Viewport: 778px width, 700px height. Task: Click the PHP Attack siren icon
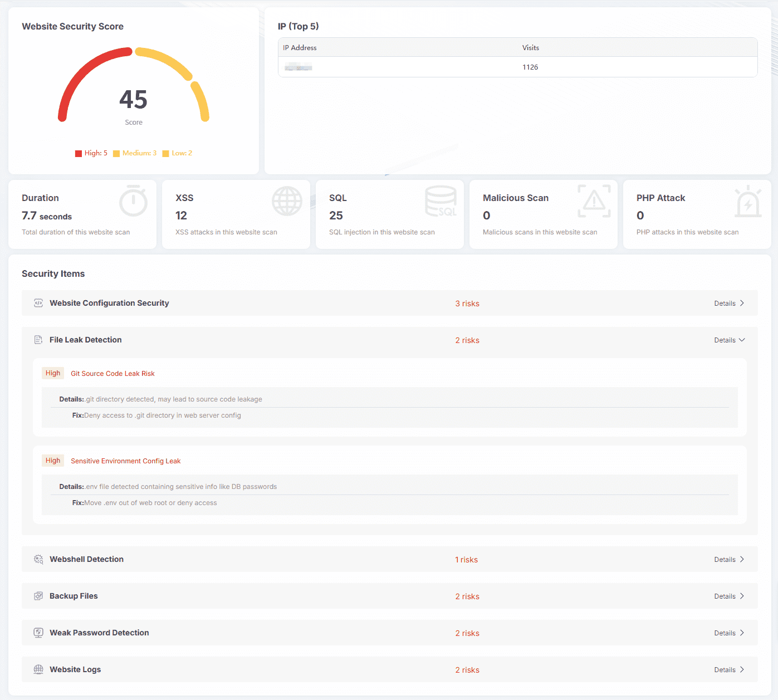coord(747,202)
